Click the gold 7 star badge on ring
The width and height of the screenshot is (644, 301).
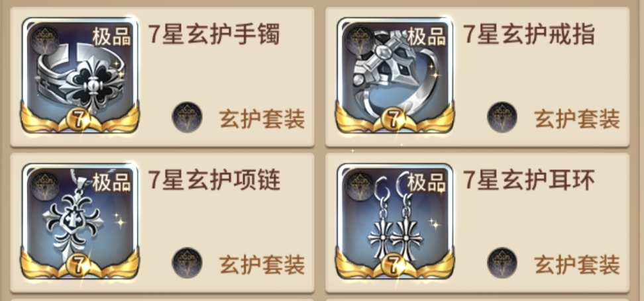click(394, 119)
